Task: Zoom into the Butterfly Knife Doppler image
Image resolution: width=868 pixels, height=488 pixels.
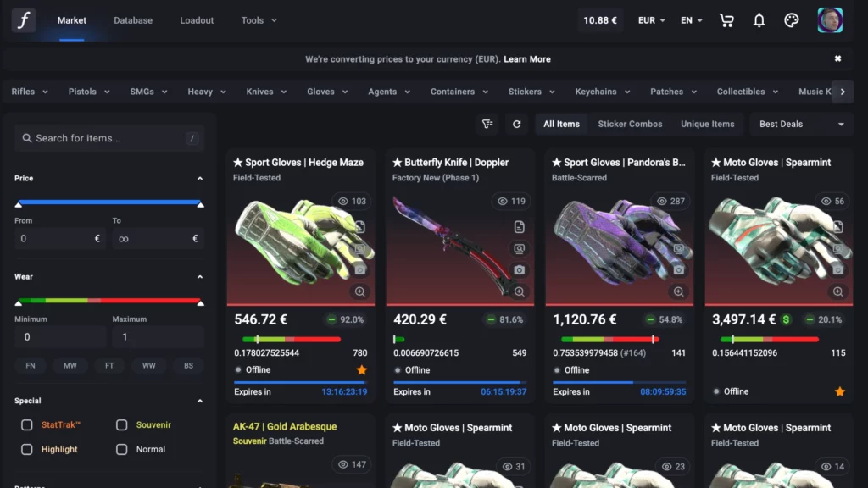Action: coord(520,291)
